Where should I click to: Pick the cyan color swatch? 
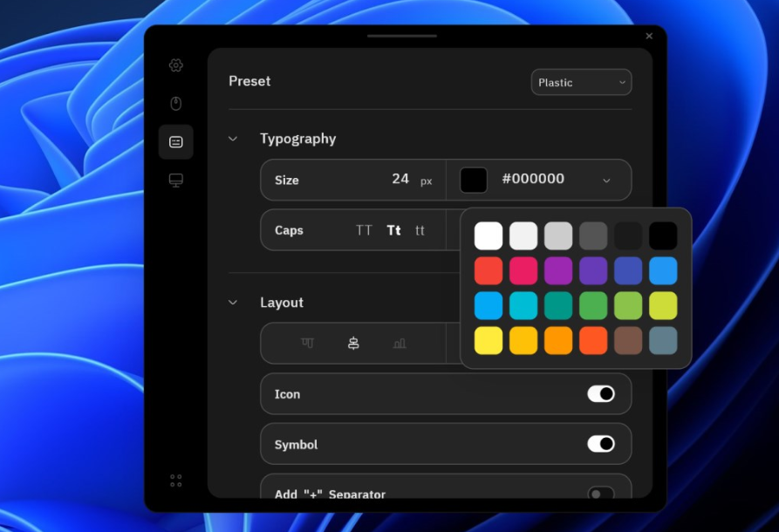pyautogui.click(x=523, y=305)
